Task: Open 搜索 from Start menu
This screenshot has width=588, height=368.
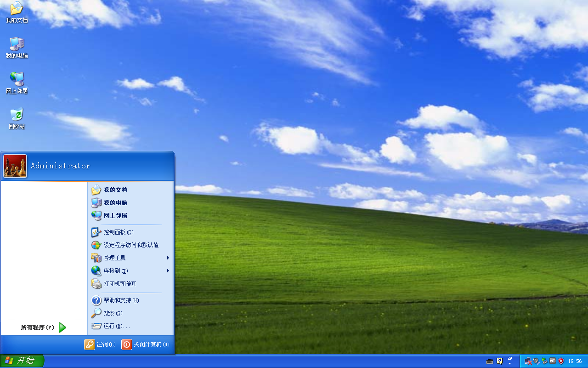Action: click(x=130, y=313)
